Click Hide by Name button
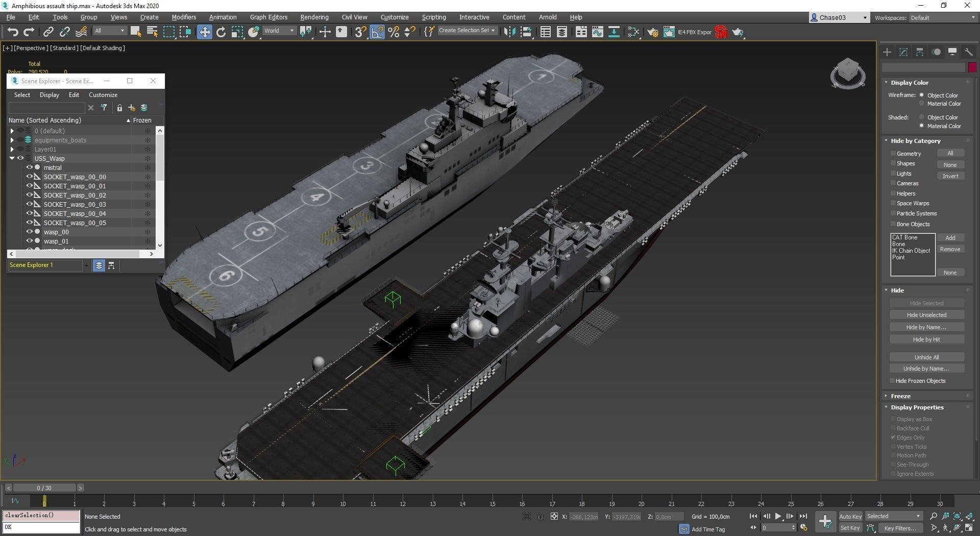The width and height of the screenshot is (980, 536). coord(926,327)
